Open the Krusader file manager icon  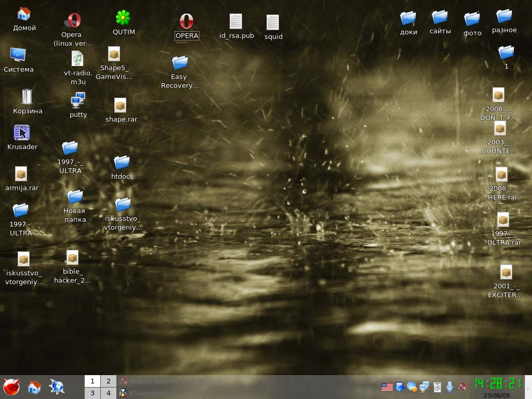pyautogui.click(x=22, y=133)
